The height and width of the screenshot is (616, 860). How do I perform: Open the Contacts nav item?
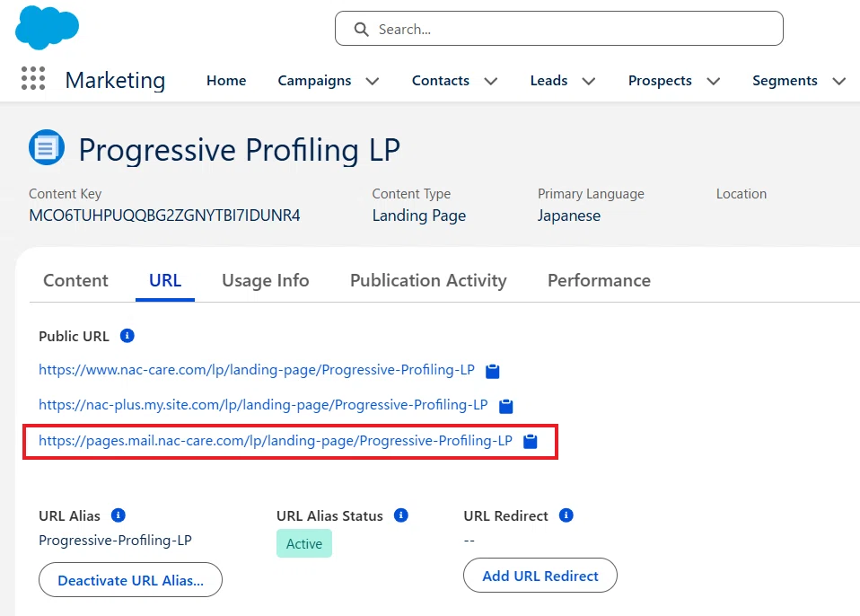tap(441, 81)
